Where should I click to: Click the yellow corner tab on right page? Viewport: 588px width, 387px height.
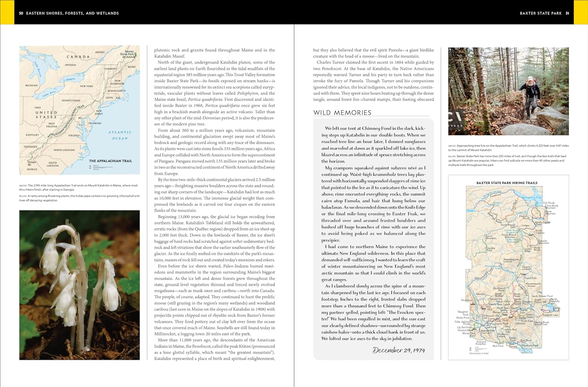[x=581, y=13]
